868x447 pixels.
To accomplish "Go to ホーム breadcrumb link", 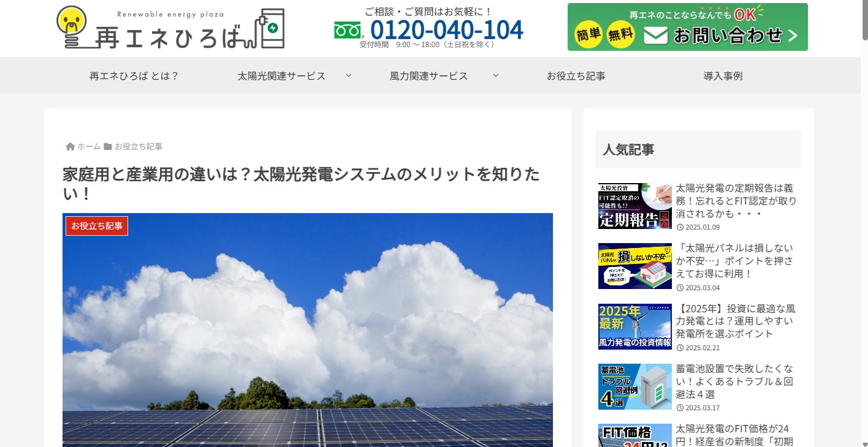I will pos(89,146).
